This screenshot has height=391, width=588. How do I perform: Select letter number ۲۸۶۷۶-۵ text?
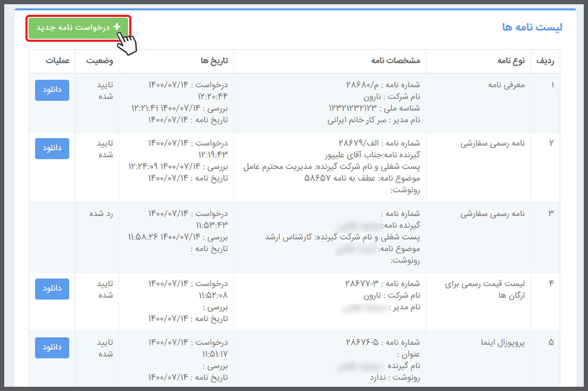[x=383, y=343]
